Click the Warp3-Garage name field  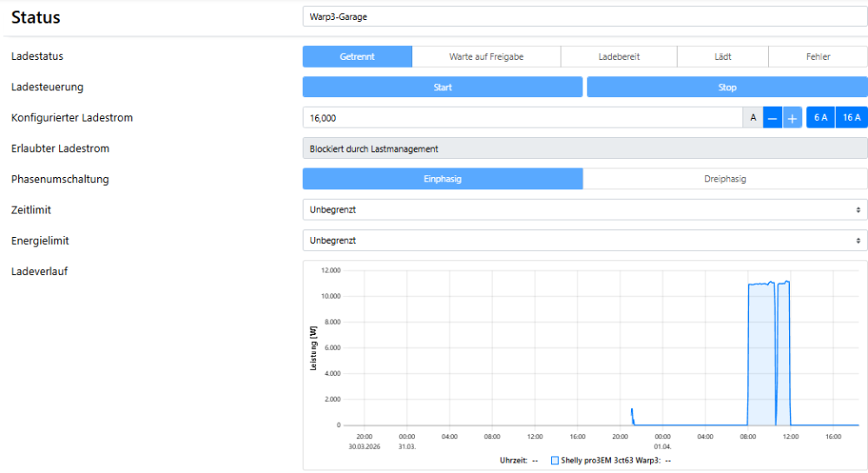point(584,16)
